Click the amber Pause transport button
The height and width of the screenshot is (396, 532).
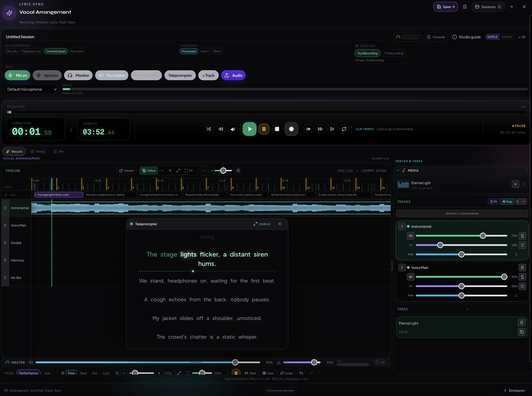coord(264,129)
